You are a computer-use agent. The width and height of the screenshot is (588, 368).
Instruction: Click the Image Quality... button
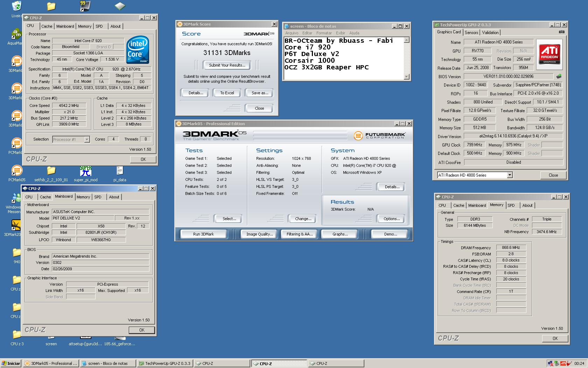[259, 234]
